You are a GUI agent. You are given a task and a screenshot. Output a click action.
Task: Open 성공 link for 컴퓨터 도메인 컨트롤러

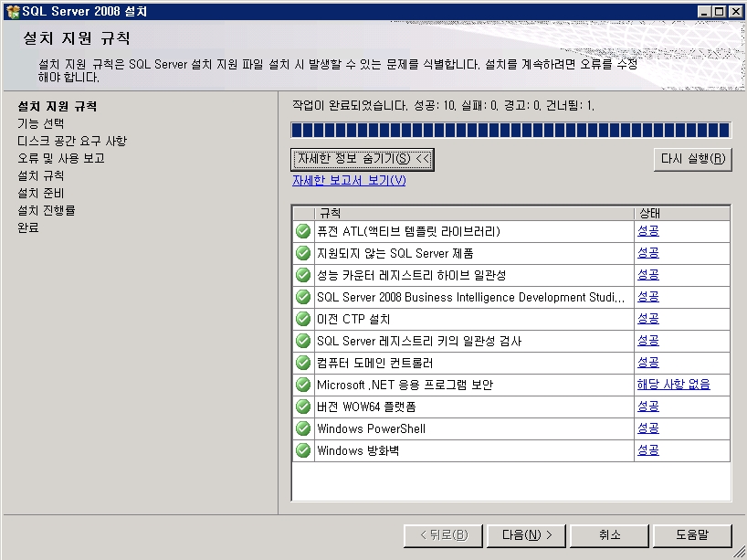coord(647,363)
